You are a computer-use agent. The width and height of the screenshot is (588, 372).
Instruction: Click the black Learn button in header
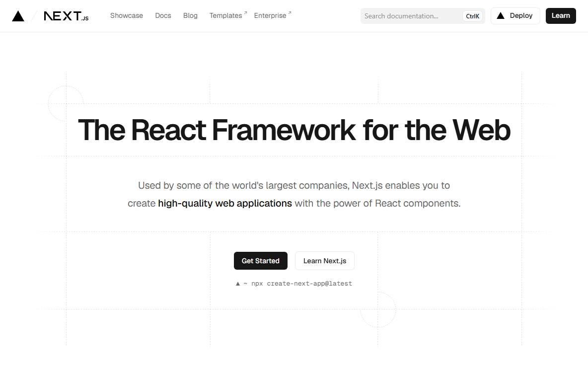(561, 16)
